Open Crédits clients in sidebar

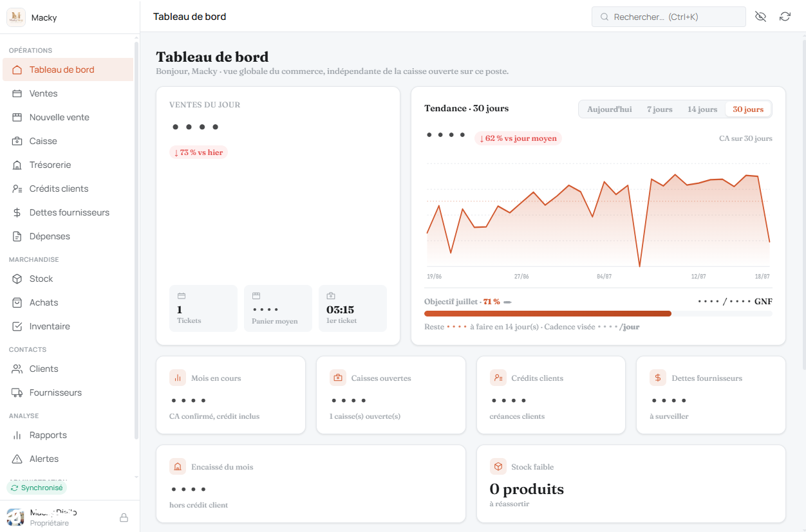[68, 188]
